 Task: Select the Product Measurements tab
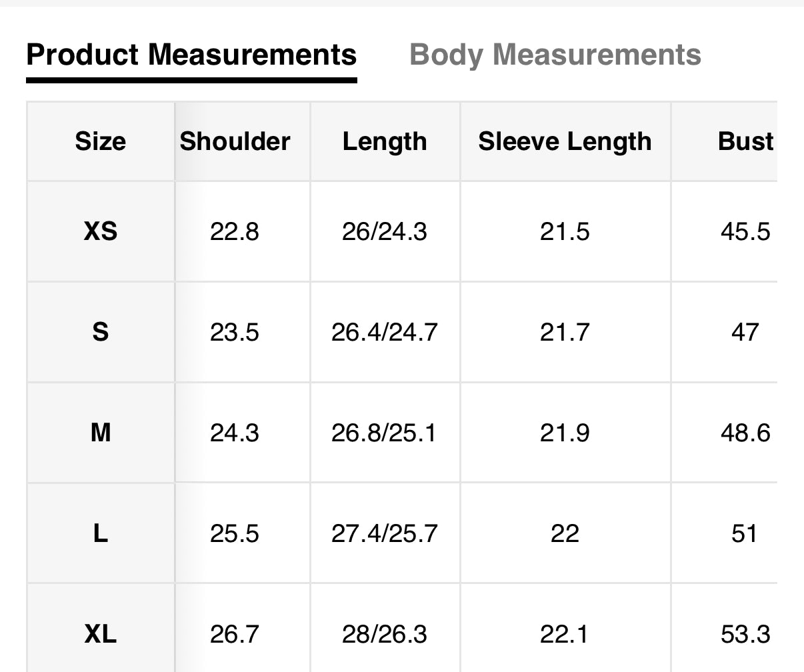point(191,55)
